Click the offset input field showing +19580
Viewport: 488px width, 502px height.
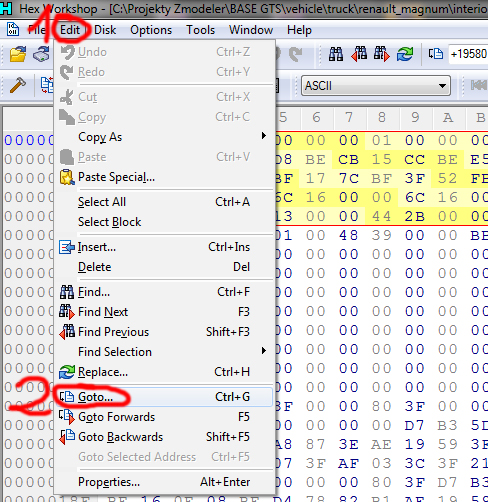coord(468,54)
